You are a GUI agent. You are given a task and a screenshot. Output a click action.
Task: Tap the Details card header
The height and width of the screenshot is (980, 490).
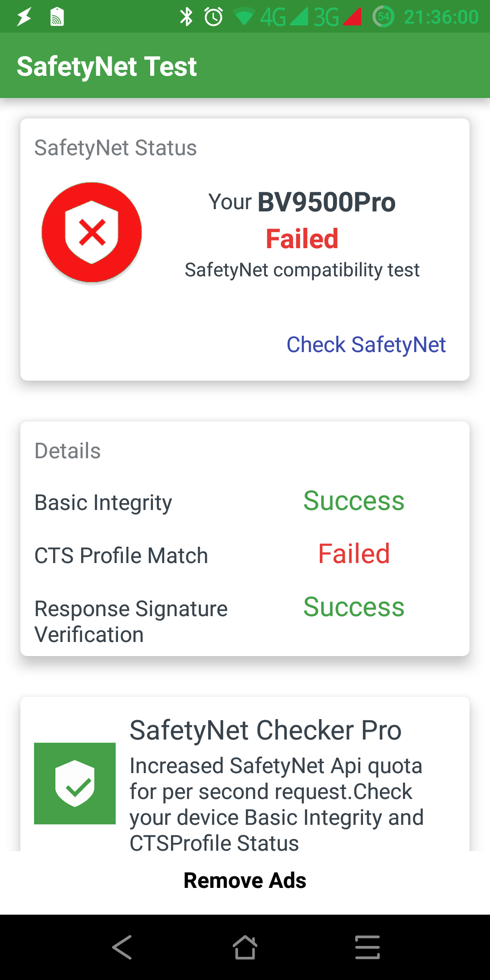pyautogui.click(x=68, y=451)
